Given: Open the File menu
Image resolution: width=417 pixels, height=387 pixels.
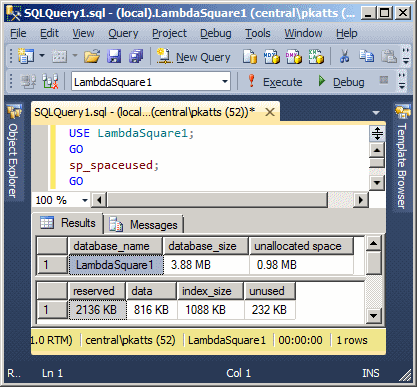Looking at the screenshot, I should point(18,33).
